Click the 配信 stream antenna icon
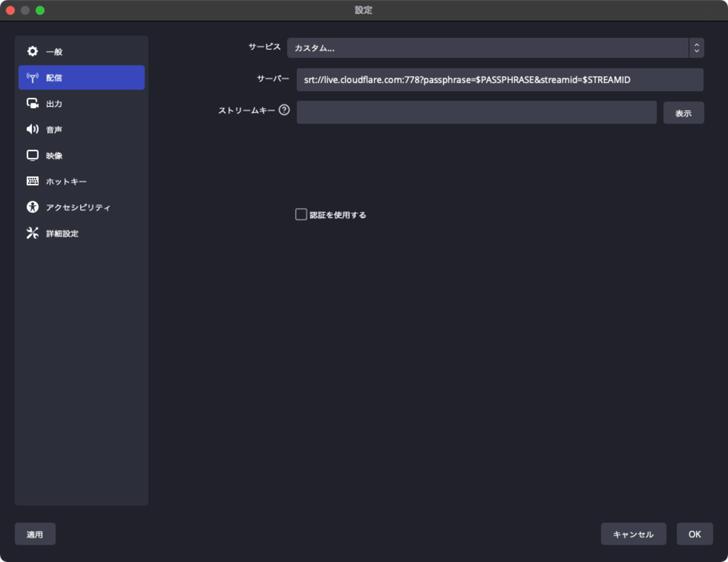728x562 pixels. (32, 77)
